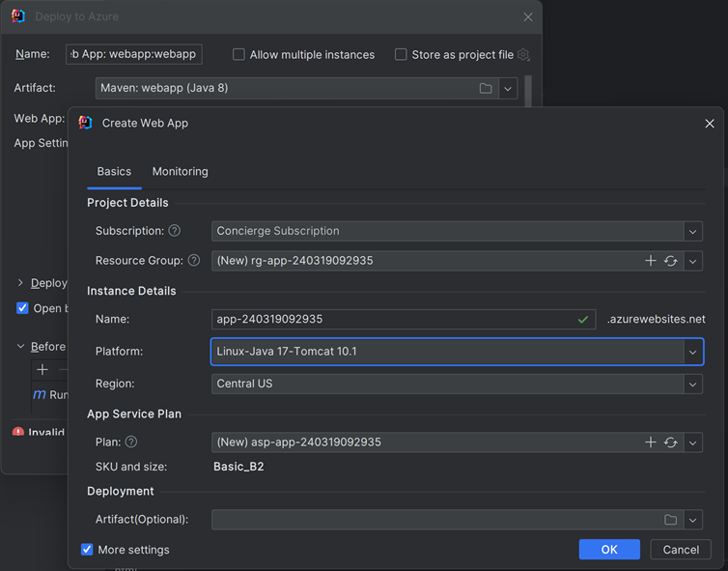Enable Store as project file checkbox
Viewport: 728px width, 571px height.
401,55
